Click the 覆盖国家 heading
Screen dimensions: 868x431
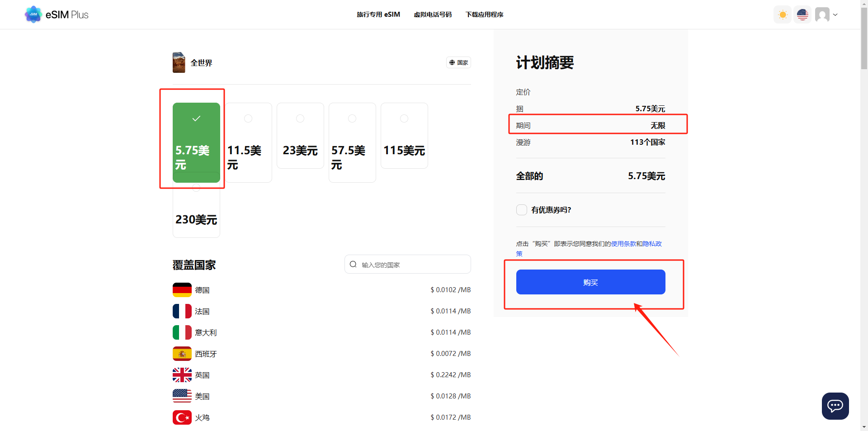click(194, 265)
